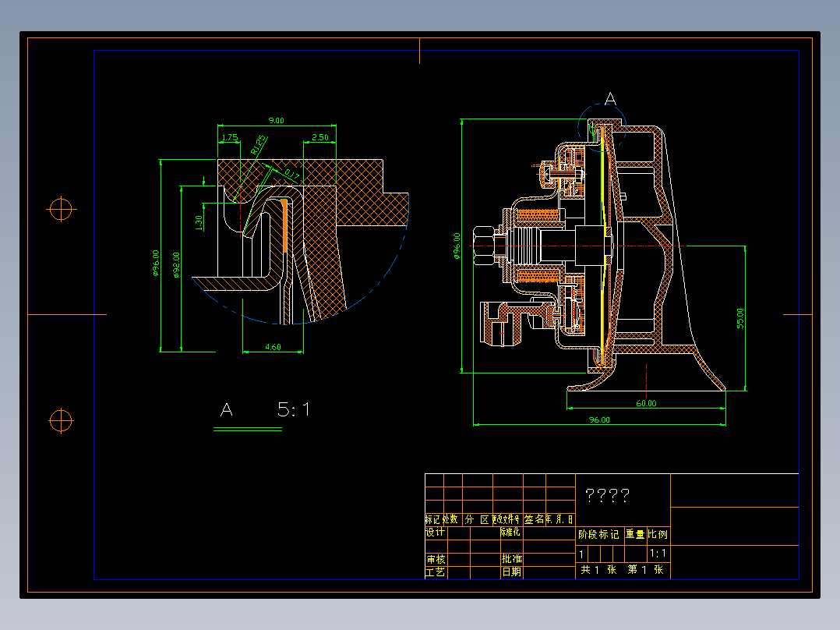Click the A marker above the dashed detail circle

(x=610, y=99)
